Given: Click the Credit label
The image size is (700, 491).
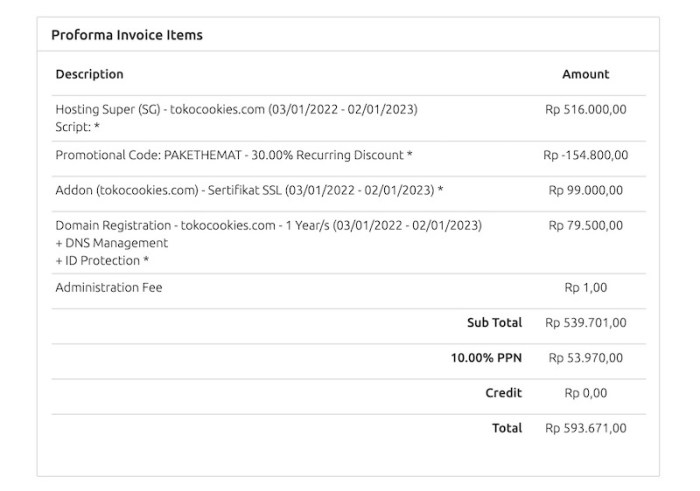Looking at the screenshot, I should coord(504,393).
